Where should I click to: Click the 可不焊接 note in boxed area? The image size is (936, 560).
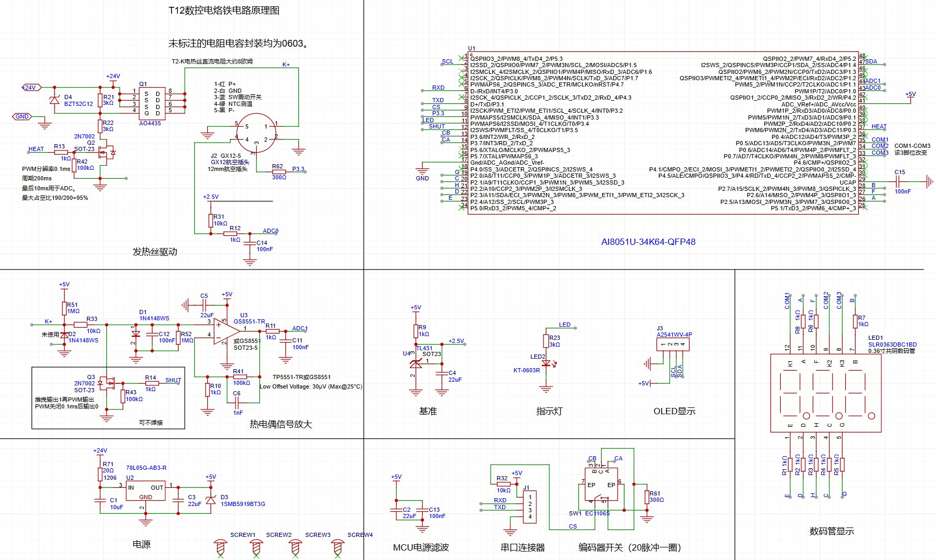[x=151, y=423]
